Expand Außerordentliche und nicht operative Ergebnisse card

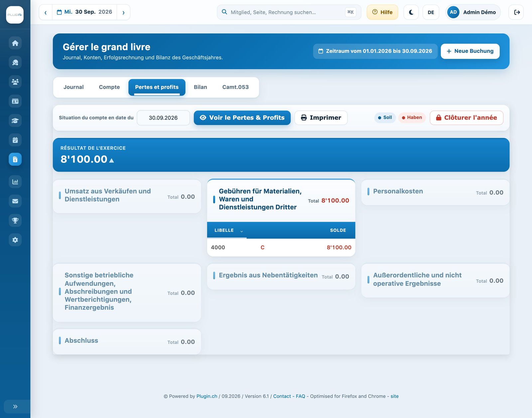(x=435, y=280)
